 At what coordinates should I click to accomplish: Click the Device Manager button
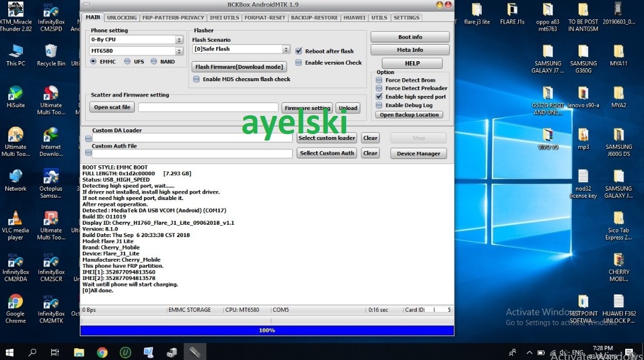[418, 154]
